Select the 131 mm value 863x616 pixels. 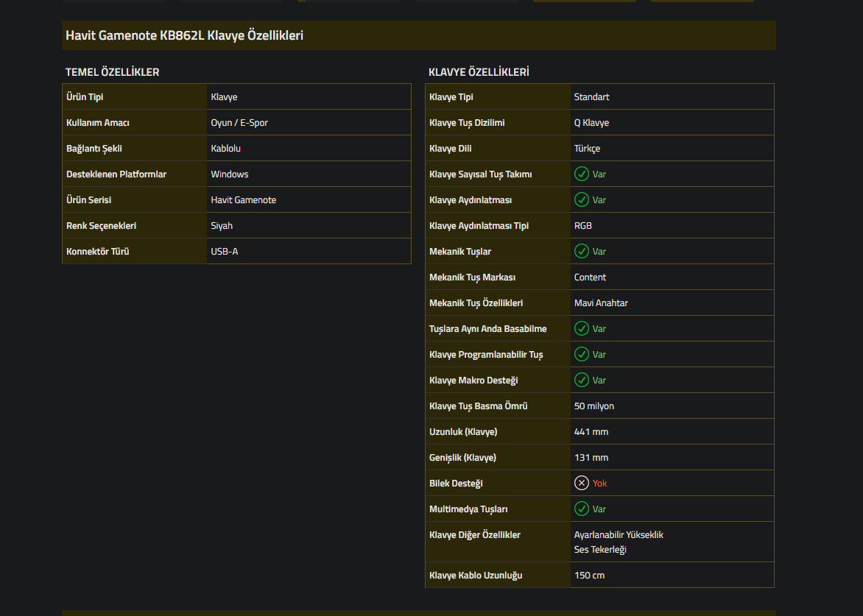(591, 458)
